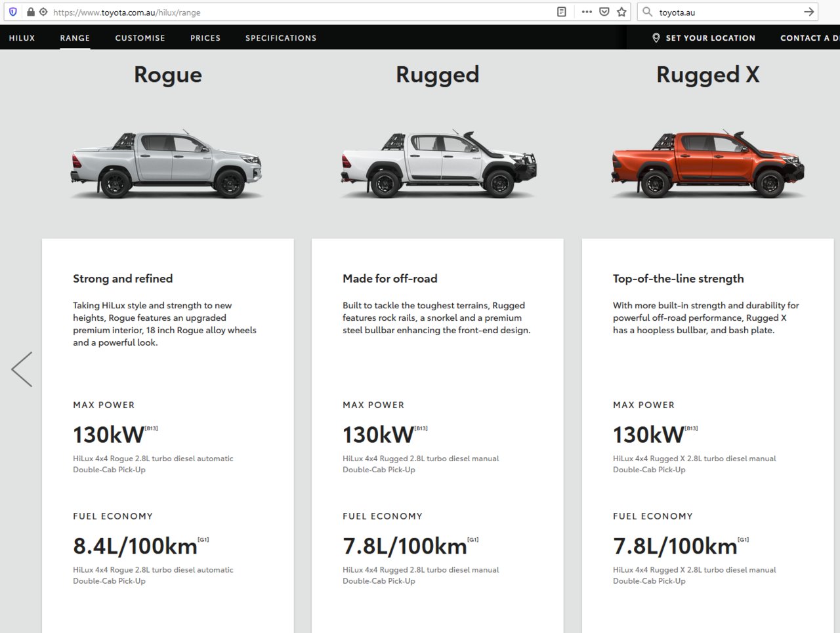Click the permissions icon beside the padlock

tap(43, 12)
